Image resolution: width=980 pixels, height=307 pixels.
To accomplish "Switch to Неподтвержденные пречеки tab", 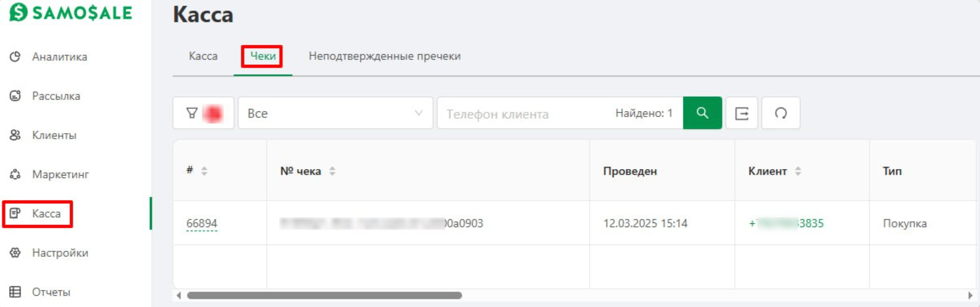I will pos(385,56).
